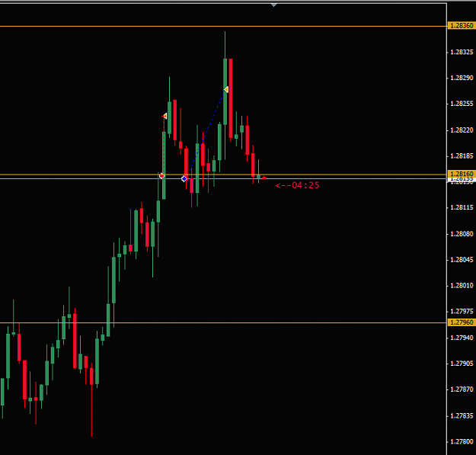Image resolution: width=476 pixels, height=455 pixels.
Task: Select the highlighted 1.28160 price label
Action: coord(462,174)
